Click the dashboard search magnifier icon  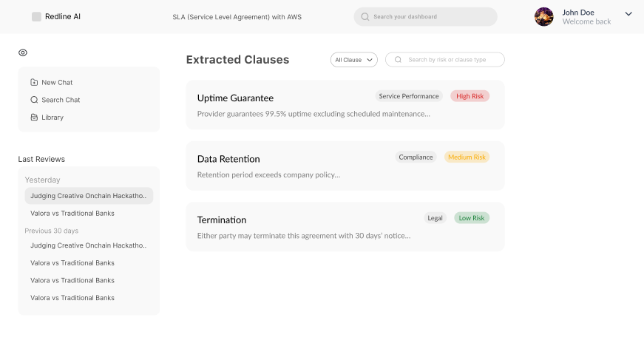pos(365,16)
